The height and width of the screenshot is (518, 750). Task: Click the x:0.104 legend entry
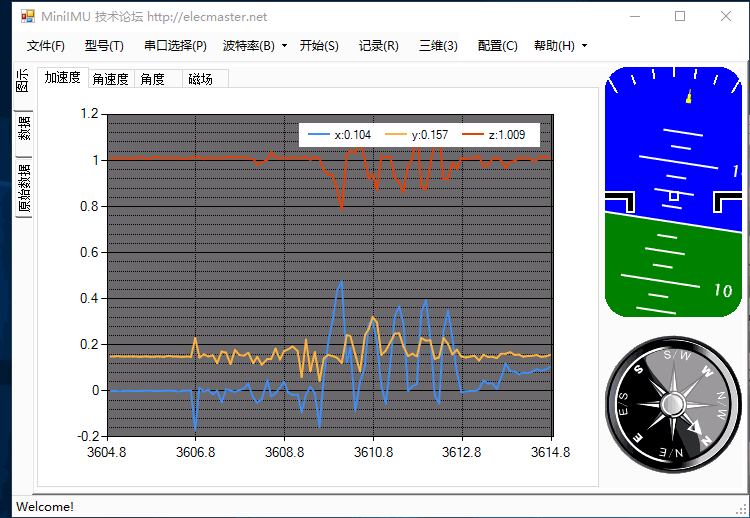[x=339, y=135]
